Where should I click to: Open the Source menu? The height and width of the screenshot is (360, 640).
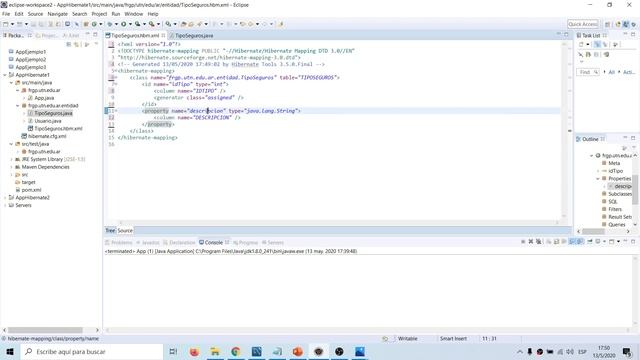pos(36,14)
